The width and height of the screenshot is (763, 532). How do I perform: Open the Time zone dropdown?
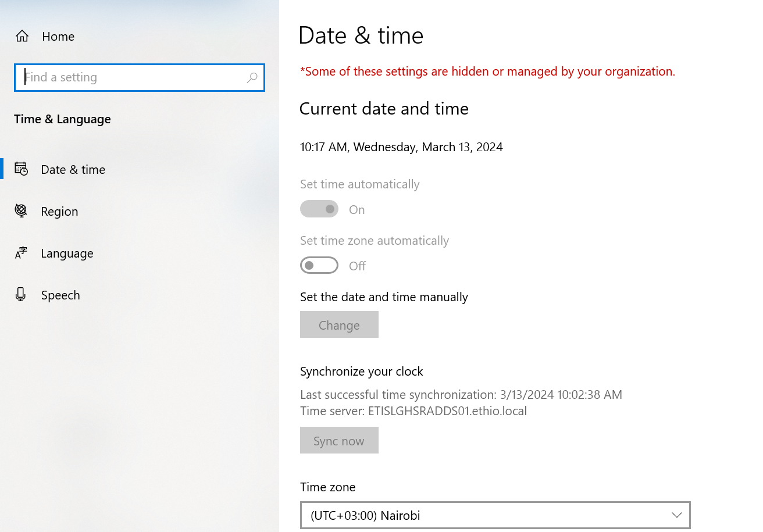[x=495, y=515]
